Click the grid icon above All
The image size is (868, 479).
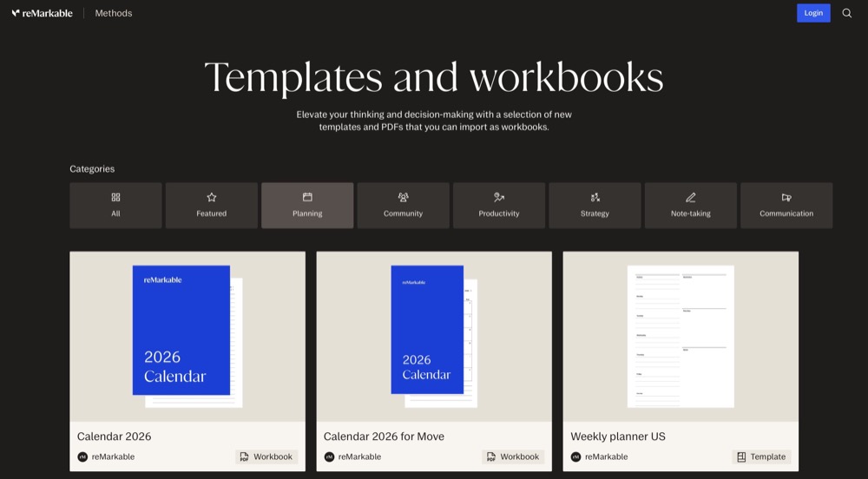pos(115,197)
